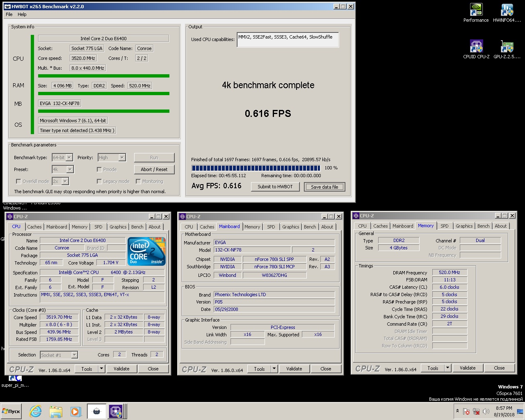Click Used CPU capabilities text box
525x420 pixels.
point(288,39)
